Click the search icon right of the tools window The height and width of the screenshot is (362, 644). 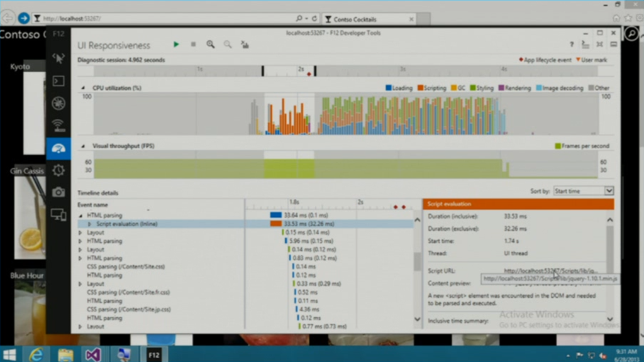point(631,34)
